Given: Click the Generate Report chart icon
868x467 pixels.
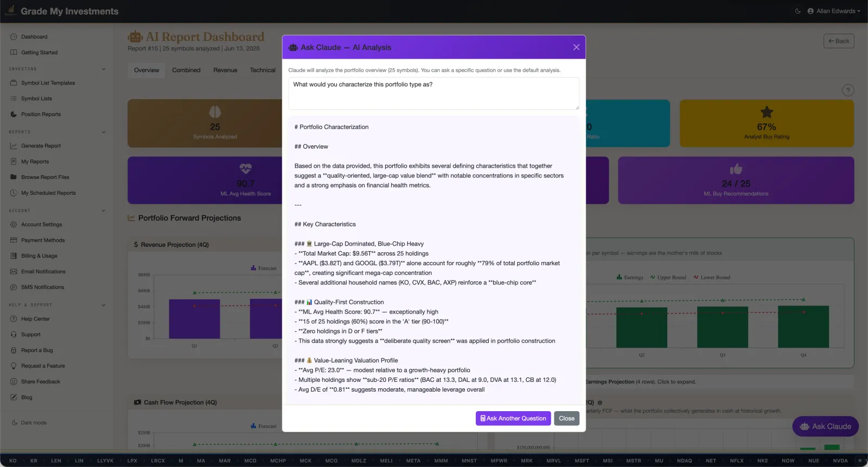Looking at the screenshot, I should click(14, 146).
